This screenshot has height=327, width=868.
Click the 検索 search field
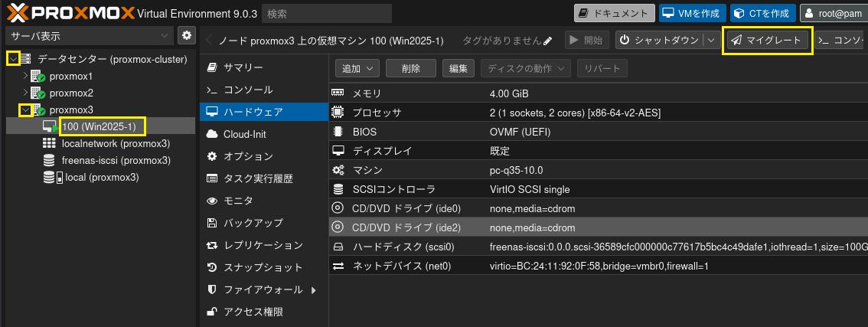(327, 13)
